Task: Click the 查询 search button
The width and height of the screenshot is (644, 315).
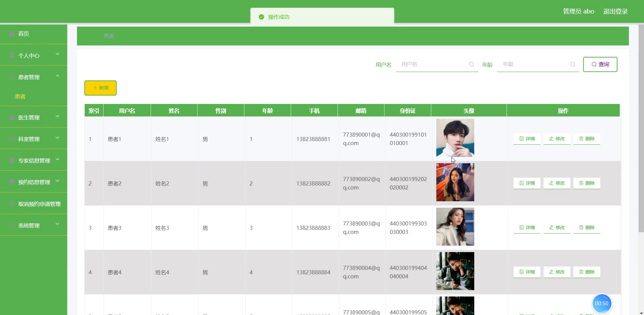Action: [600, 64]
